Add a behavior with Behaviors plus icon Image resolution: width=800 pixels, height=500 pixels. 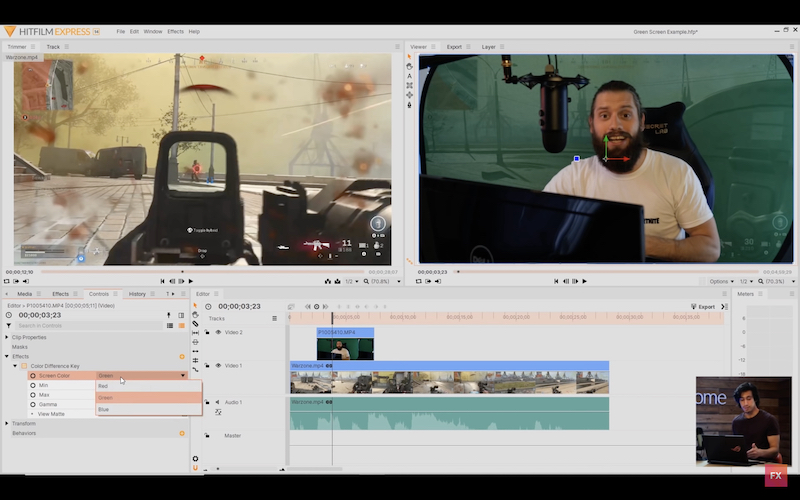coord(182,433)
